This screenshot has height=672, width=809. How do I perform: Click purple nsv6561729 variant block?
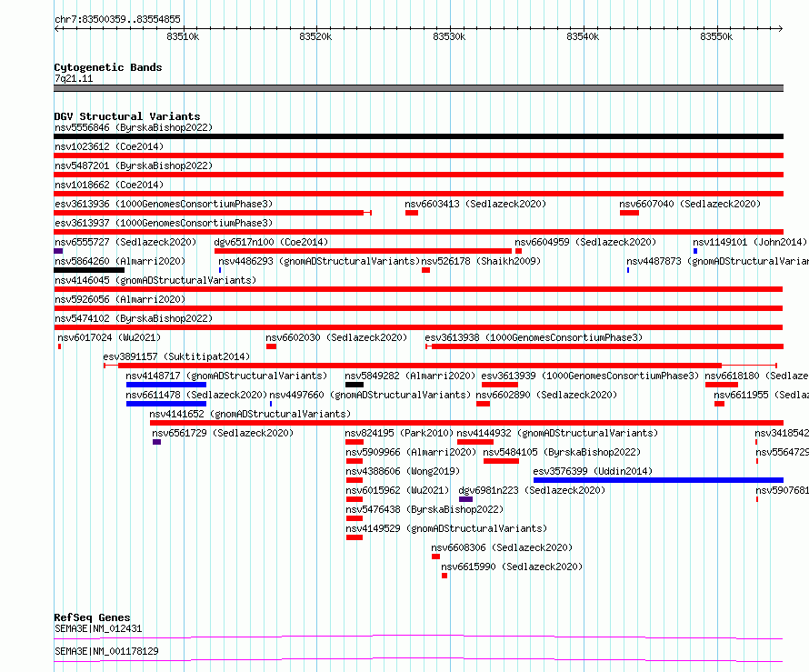pos(157,442)
